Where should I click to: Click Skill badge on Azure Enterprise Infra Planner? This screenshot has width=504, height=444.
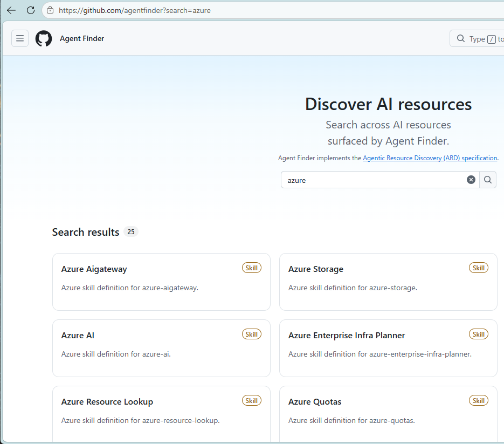(479, 334)
